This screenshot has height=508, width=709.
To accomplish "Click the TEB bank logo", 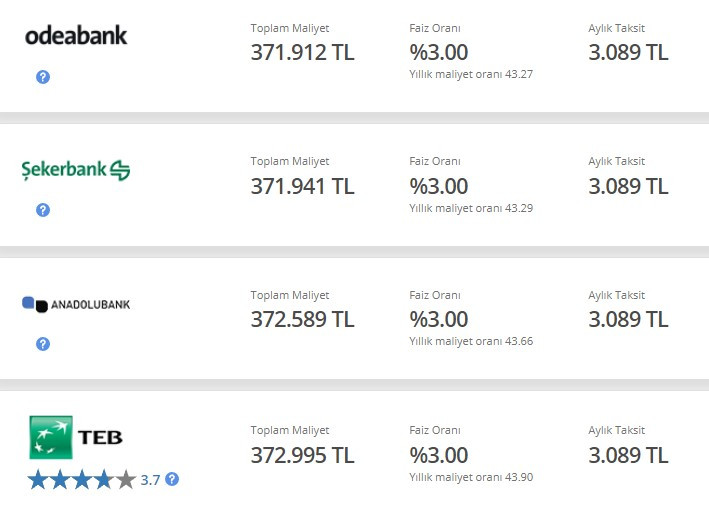I will pyautogui.click(x=76, y=437).
